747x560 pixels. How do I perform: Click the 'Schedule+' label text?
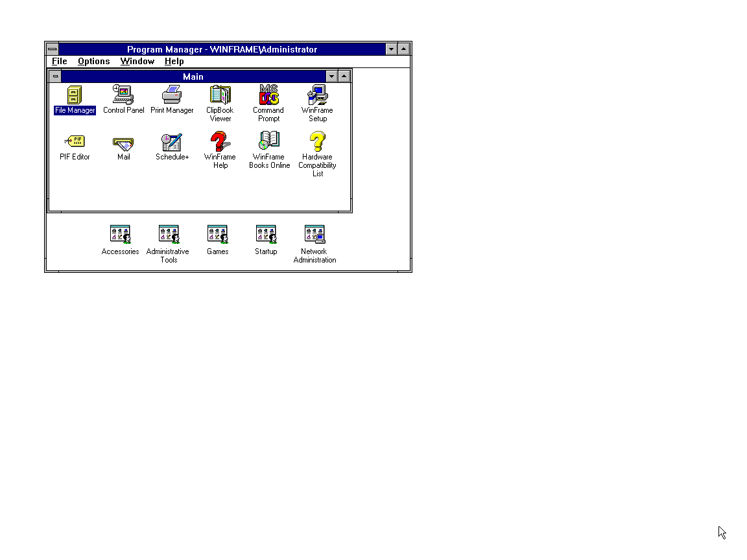pyautogui.click(x=172, y=157)
